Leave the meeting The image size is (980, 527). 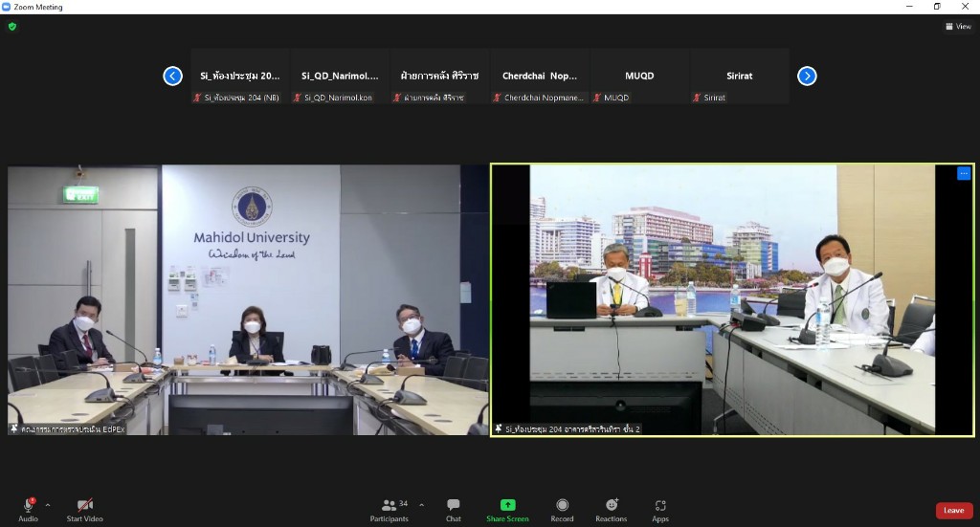point(954,510)
